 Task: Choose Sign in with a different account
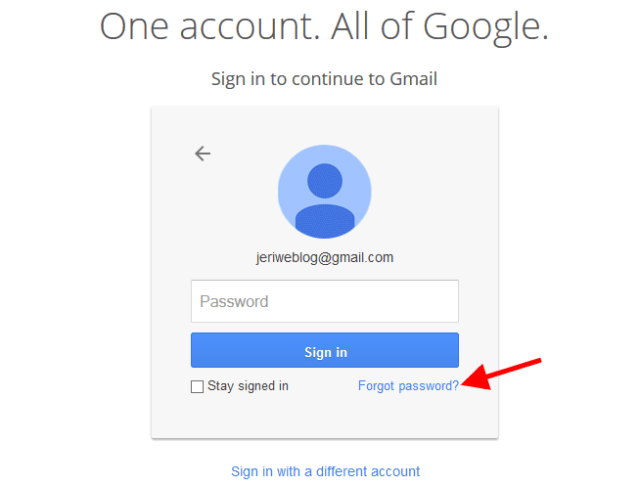point(325,471)
